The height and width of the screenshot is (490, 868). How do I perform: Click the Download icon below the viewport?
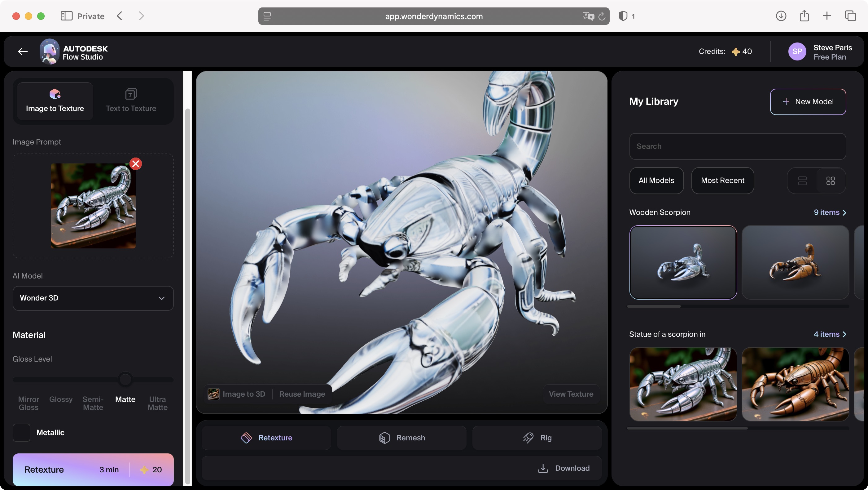pos(543,468)
